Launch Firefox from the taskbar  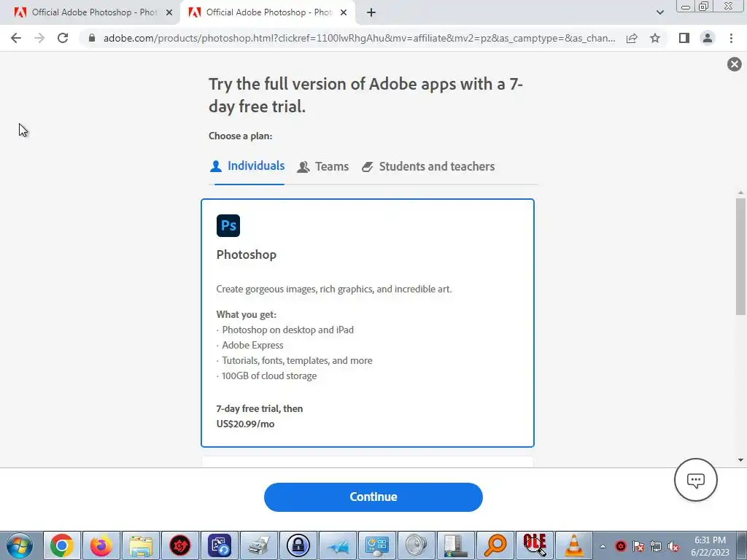tap(101, 545)
